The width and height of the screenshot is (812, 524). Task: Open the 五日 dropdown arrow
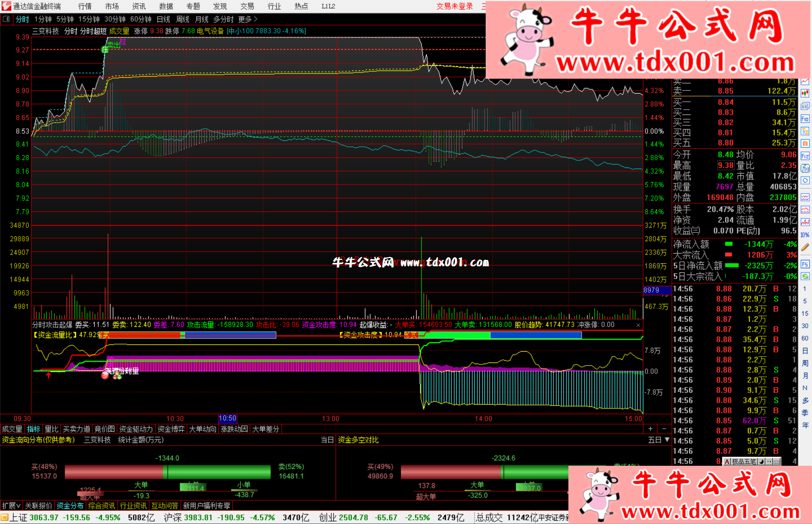(x=667, y=439)
